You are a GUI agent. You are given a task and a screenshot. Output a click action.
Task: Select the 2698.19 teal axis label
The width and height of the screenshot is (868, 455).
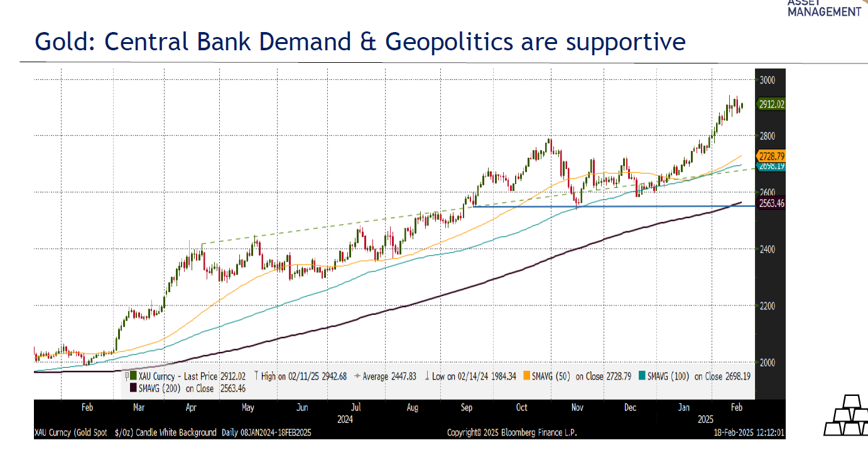click(772, 167)
